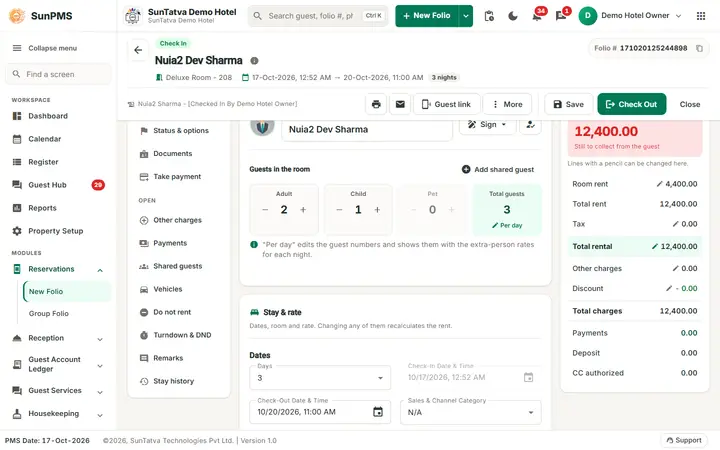Screen dimensions: 720x450
Task: Open the Support button
Action: 684,440
